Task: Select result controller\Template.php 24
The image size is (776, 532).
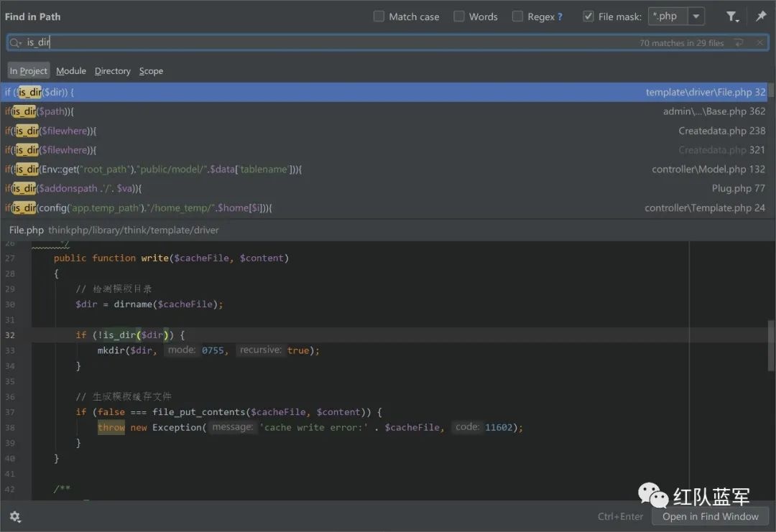Action: [x=384, y=207]
